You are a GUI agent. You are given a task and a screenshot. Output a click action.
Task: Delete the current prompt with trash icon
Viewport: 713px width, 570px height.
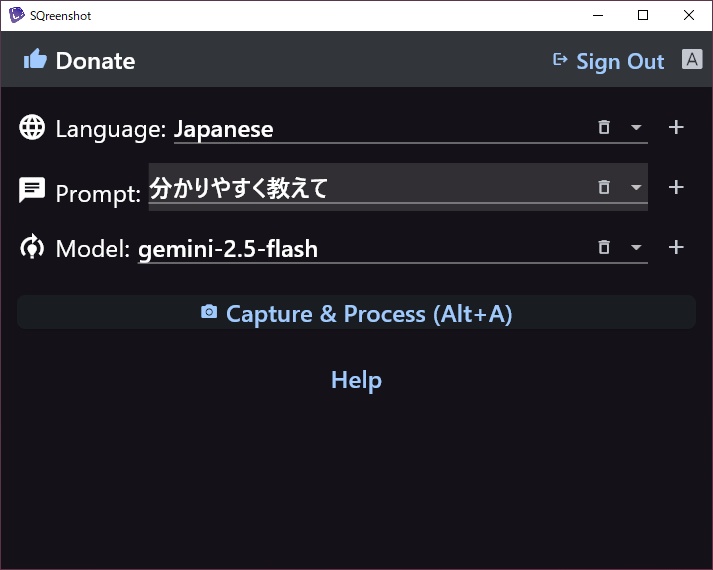(x=604, y=188)
